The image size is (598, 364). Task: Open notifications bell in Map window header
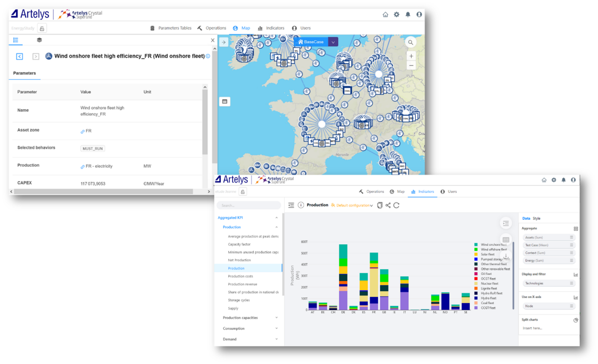408,14
